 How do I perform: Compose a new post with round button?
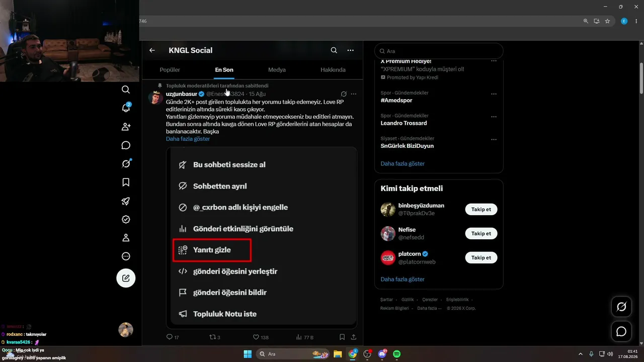[x=126, y=278]
